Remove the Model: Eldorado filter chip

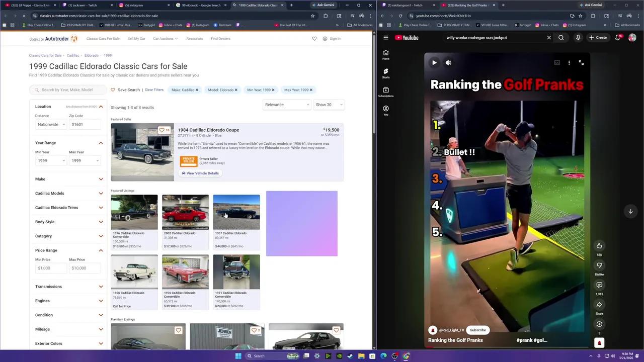[x=235, y=90]
